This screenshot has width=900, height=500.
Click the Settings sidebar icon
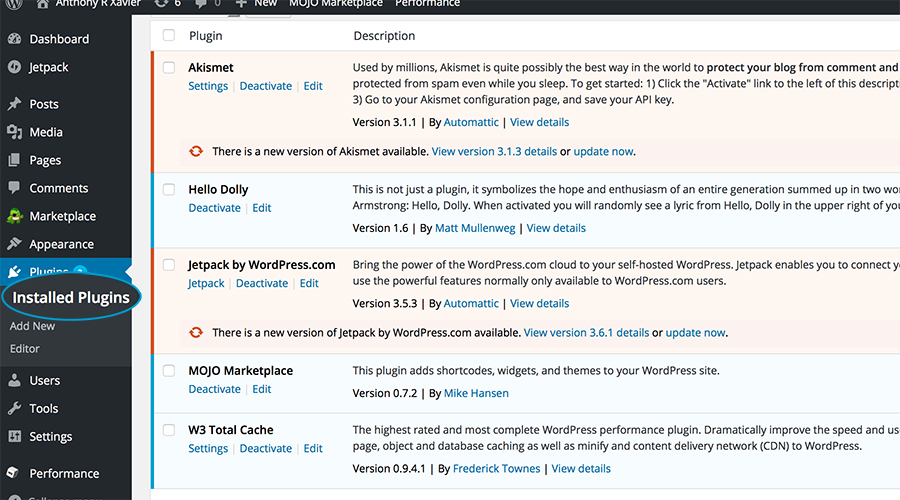[x=14, y=436]
